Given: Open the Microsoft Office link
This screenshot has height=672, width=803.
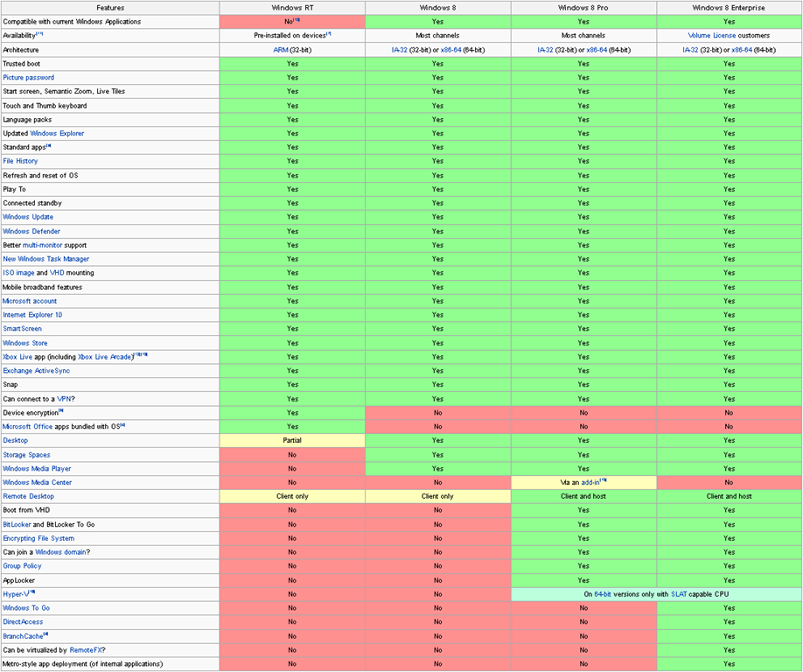Looking at the screenshot, I should (x=27, y=426).
